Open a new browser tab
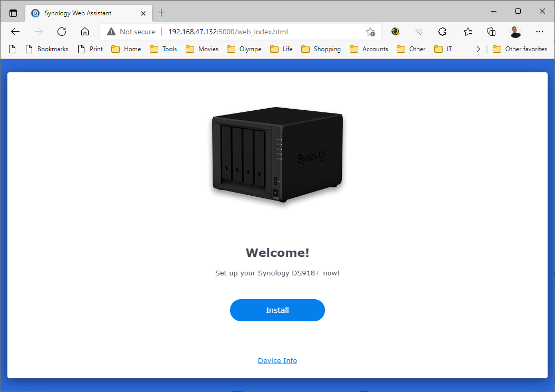Screen dimensions: 555x392 [161, 13]
